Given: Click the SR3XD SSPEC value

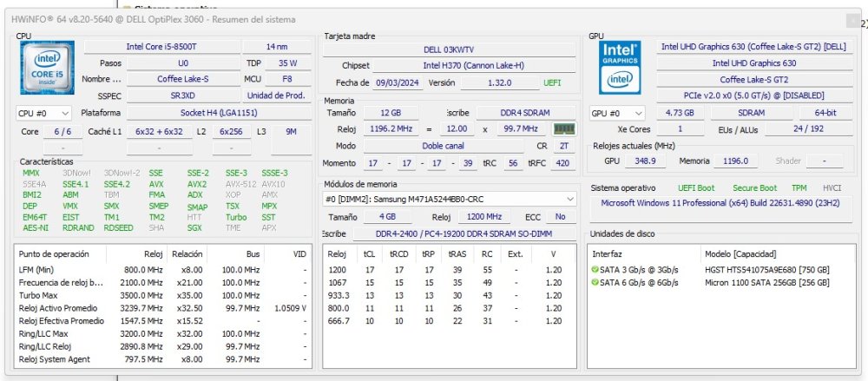Looking at the screenshot, I should [x=182, y=95].
